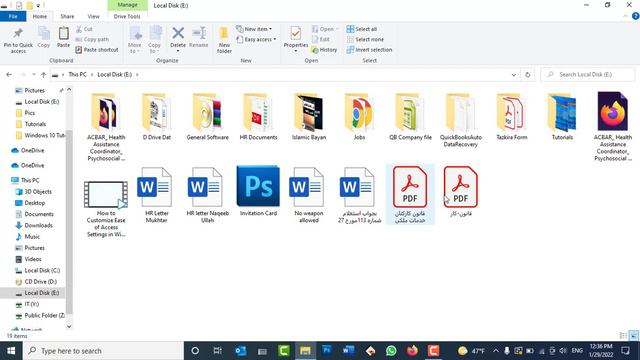Viewport: 640px width, 360px height.
Task: Click the History command
Action: click(324, 50)
